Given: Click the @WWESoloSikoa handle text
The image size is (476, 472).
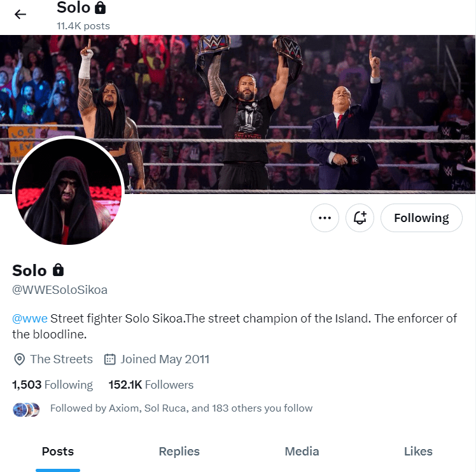Looking at the screenshot, I should coord(60,290).
